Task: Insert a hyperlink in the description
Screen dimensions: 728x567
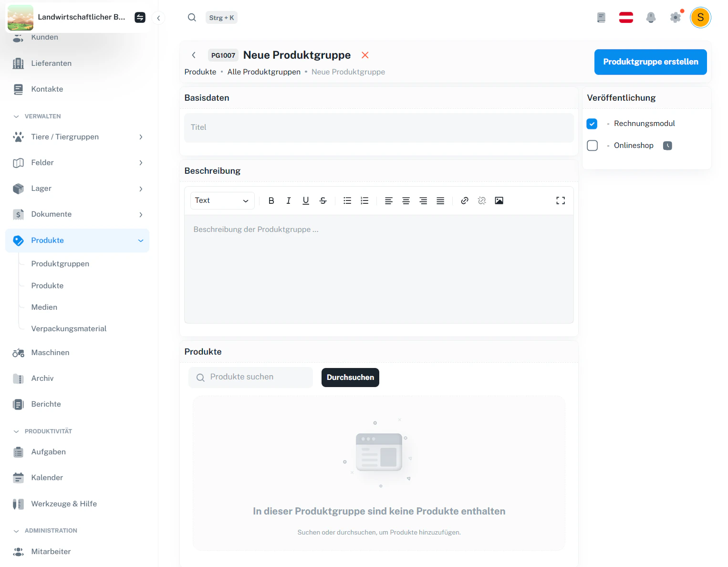Action: [464, 200]
